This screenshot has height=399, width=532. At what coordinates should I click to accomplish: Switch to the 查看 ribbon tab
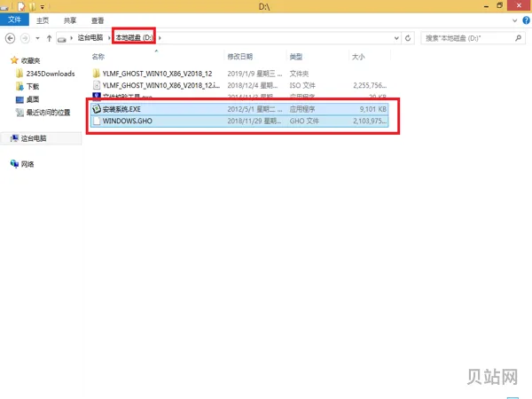tap(98, 20)
